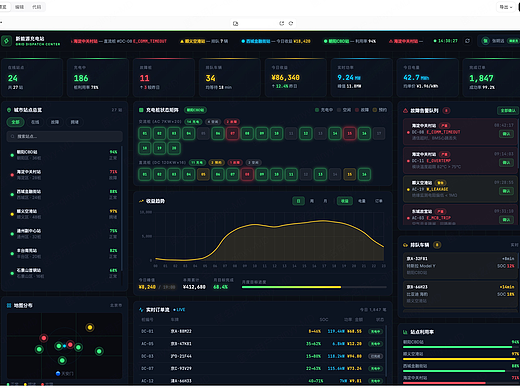Click the 9.24 MW real-time power card

coord(362,78)
